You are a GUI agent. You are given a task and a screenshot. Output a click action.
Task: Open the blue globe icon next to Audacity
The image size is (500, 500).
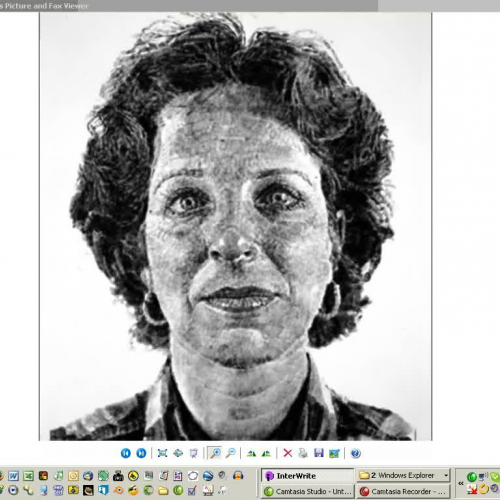click(208, 476)
